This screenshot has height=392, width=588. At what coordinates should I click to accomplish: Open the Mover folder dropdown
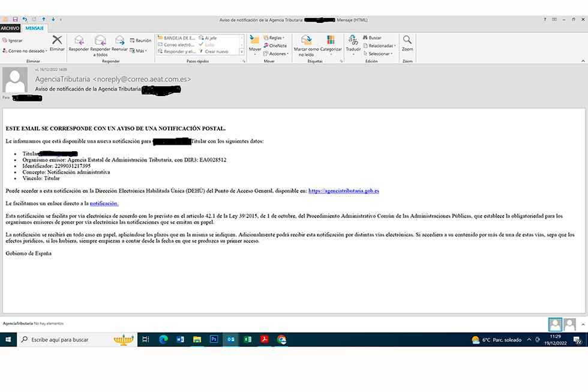(254, 46)
